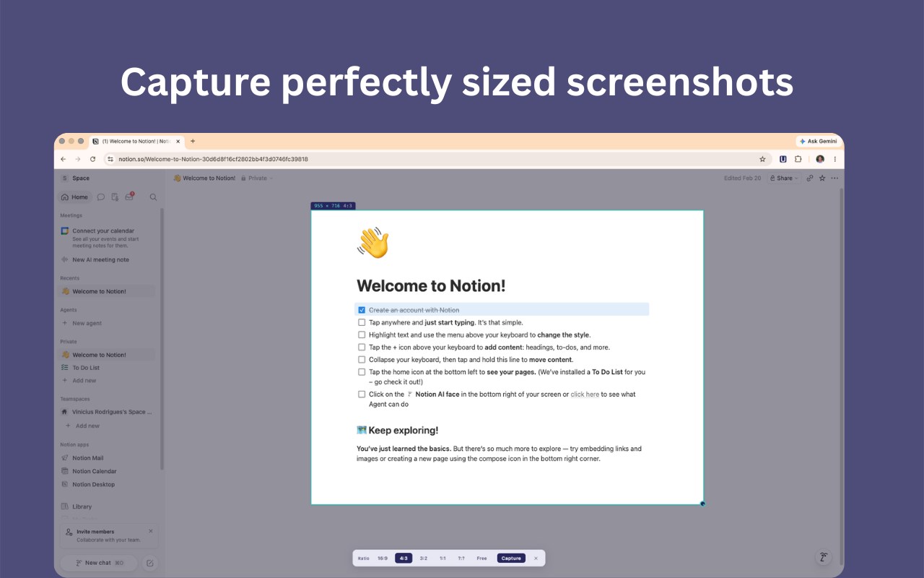Viewport: 924px width, 578px height.
Task: Click Welcome to Notion! breadcrumb title
Action: (x=204, y=178)
